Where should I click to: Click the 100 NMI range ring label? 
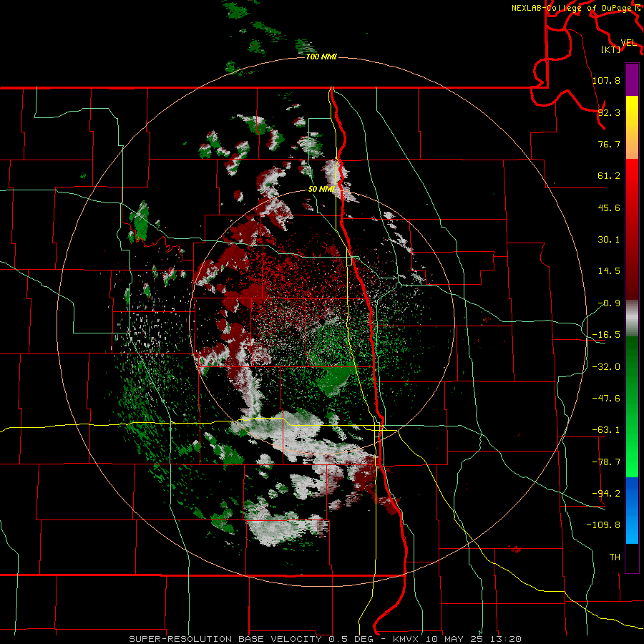[x=321, y=57]
